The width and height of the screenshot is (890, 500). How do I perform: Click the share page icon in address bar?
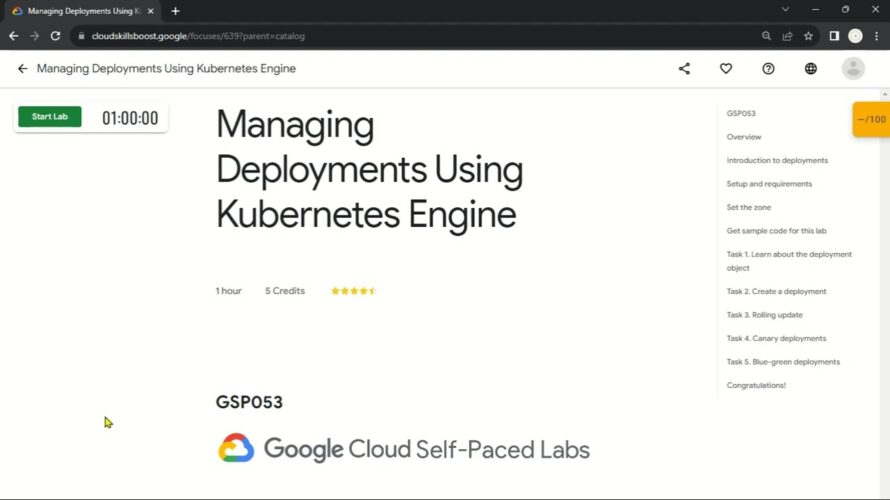(x=787, y=36)
